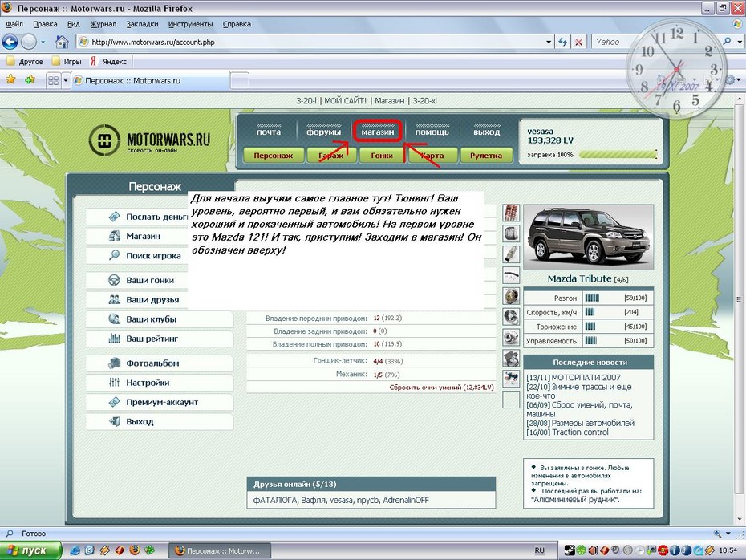Image resolution: width=746 pixels, height=560 pixels.
Task: Open the Закладки menu
Action: click(x=142, y=24)
